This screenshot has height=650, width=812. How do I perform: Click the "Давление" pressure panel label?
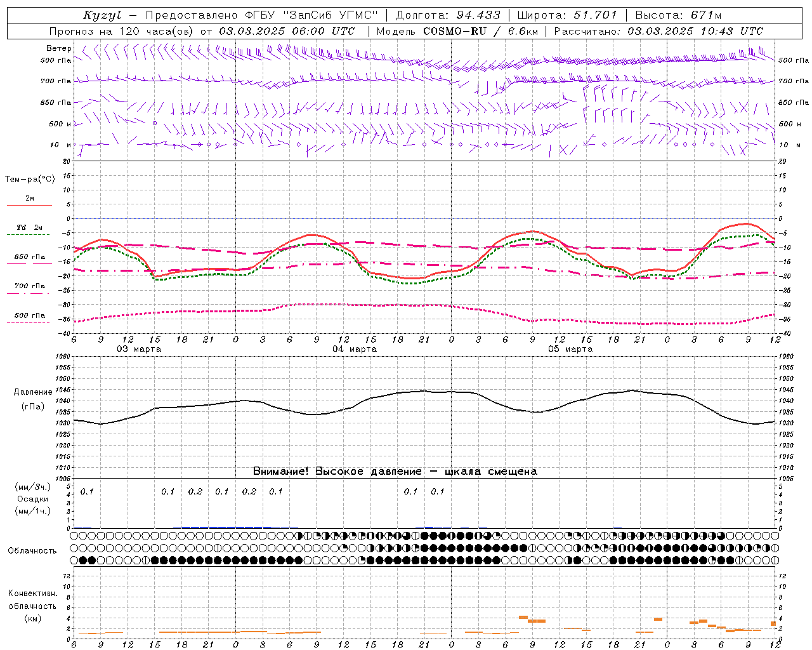click(33, 392)
